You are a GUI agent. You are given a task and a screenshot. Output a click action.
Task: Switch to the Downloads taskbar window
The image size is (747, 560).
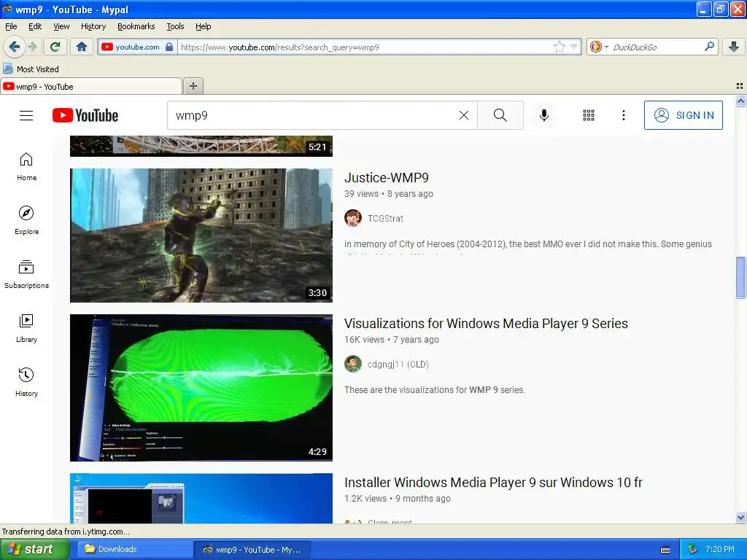(135, 549)
